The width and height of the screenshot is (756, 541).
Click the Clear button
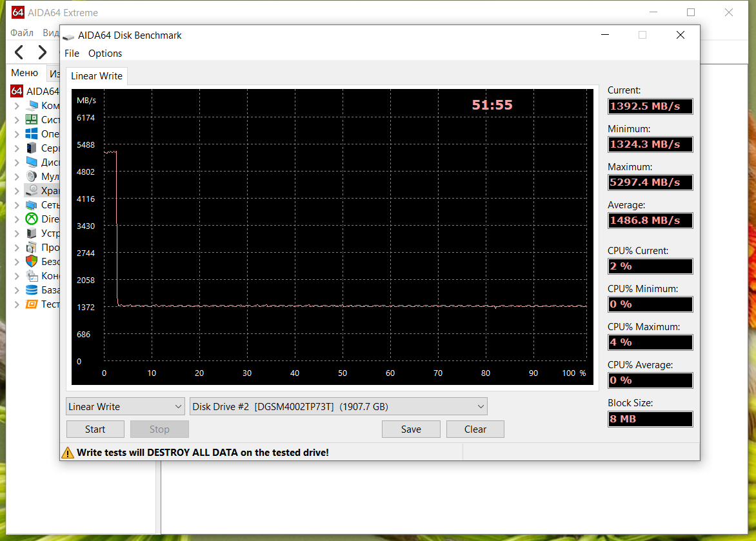click(x=475, y=429)
